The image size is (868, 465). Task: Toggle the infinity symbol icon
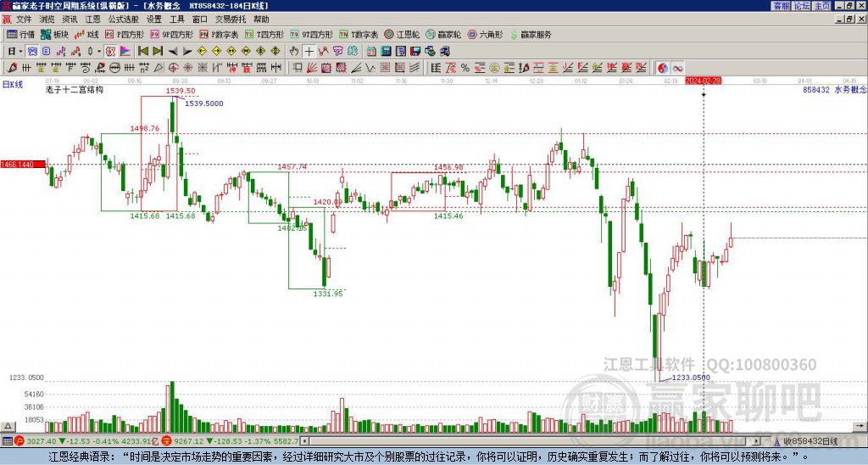pyautogui.click(x=677, y=68)
